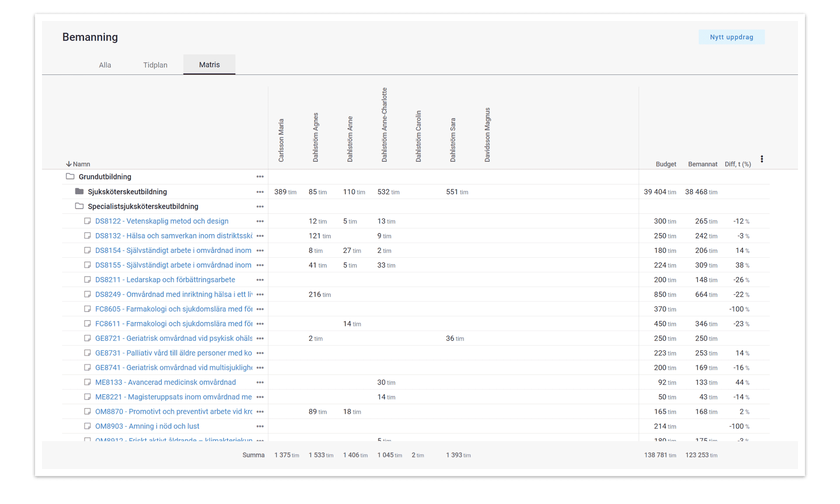Click the Dahlström Agnes column header
Viewport: 840px width, 504px height.
(x=315, y=138)
